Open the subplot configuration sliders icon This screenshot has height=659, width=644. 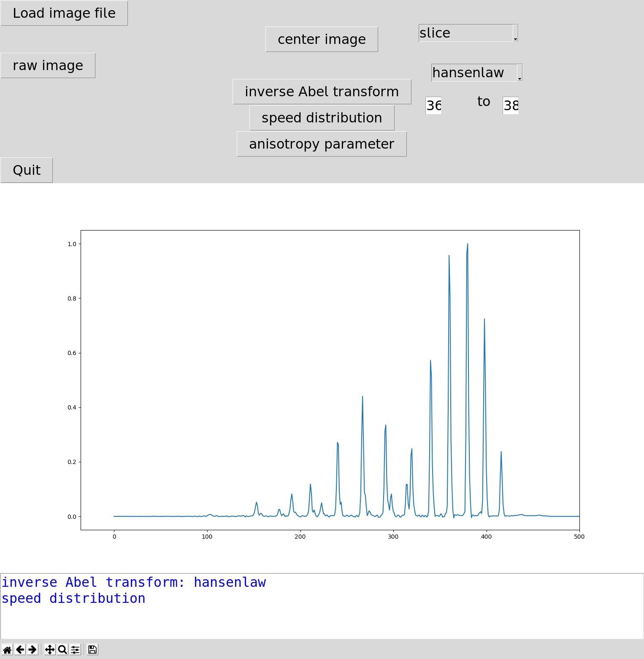(75, 649)
